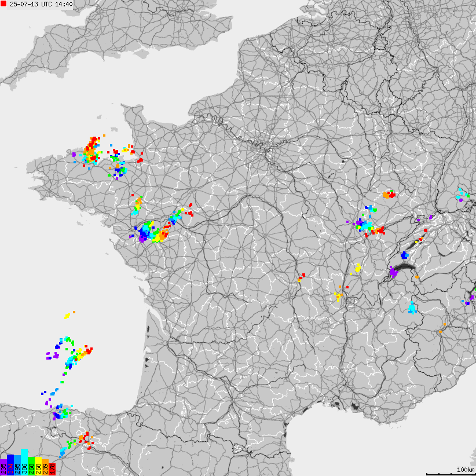Select the light blue legend bar labeled 295

pyautogui.click(x=17, y=465)
